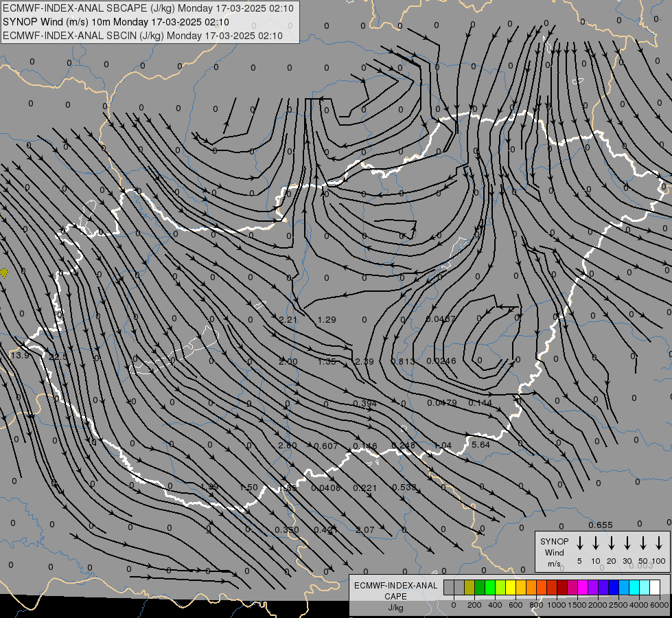Click the pure yellow CAPE legend swatch
672x618 pixels.
tap(511, 587)
